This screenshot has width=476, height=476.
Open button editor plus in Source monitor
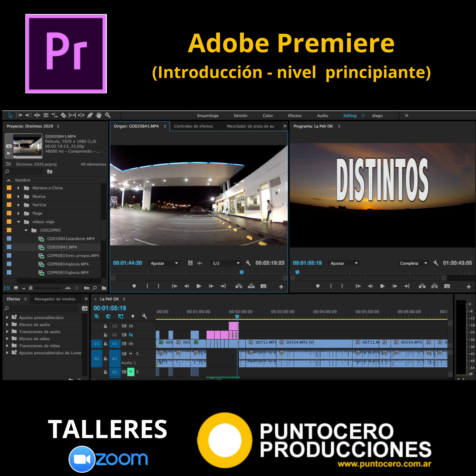tap(281, 287)
